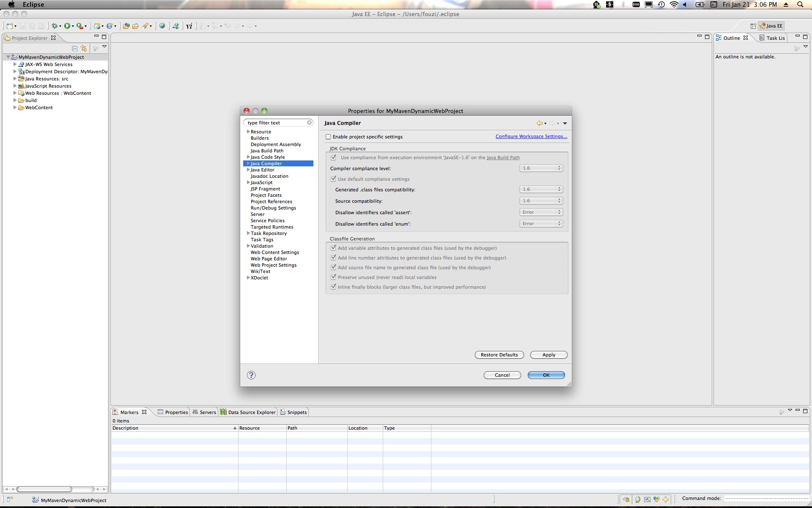Toggle Link with Editor in Project Explorer
This screenshot has width=812, height=508.
[x=84, y=48]
